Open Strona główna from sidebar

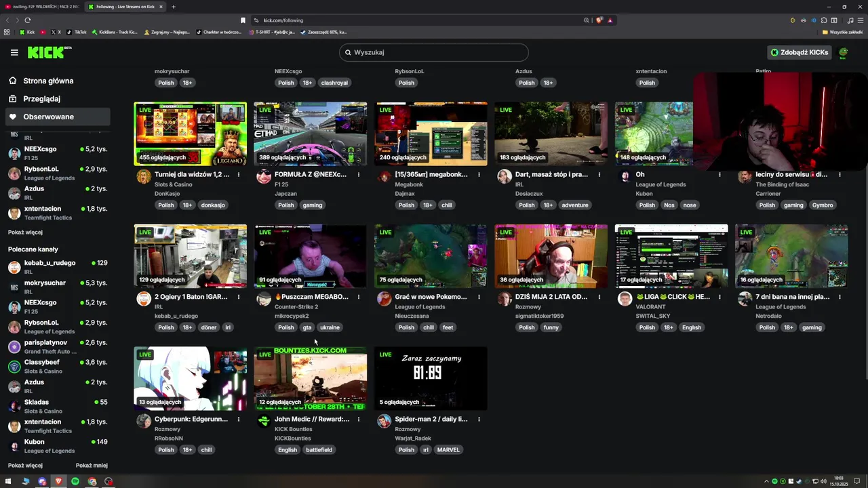(48, 81)
